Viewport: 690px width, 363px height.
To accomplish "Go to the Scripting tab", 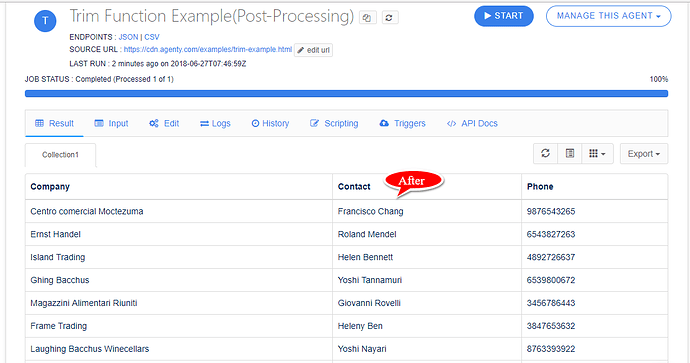I will click(x=334, y=123).
